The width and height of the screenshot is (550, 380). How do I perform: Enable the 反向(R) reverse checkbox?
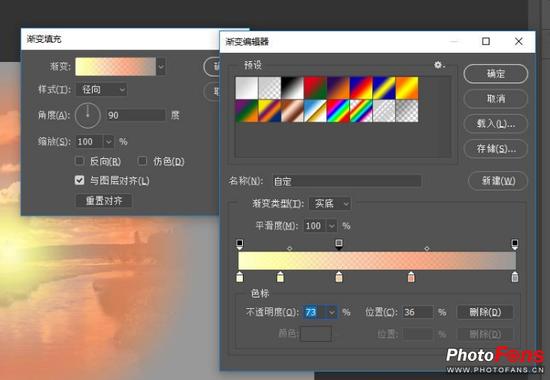coord(80,161)
